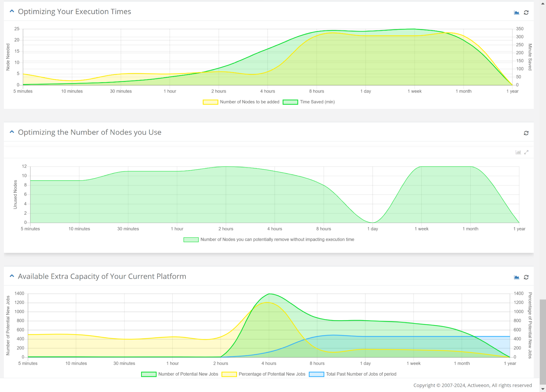
Task: Click '1 day' label on Unused Nodes chart
Action: [373, 229]
